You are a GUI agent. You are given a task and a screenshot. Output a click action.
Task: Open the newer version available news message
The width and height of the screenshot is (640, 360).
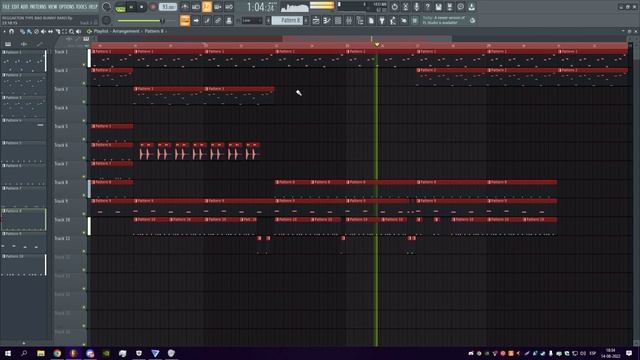pos(445,20)
